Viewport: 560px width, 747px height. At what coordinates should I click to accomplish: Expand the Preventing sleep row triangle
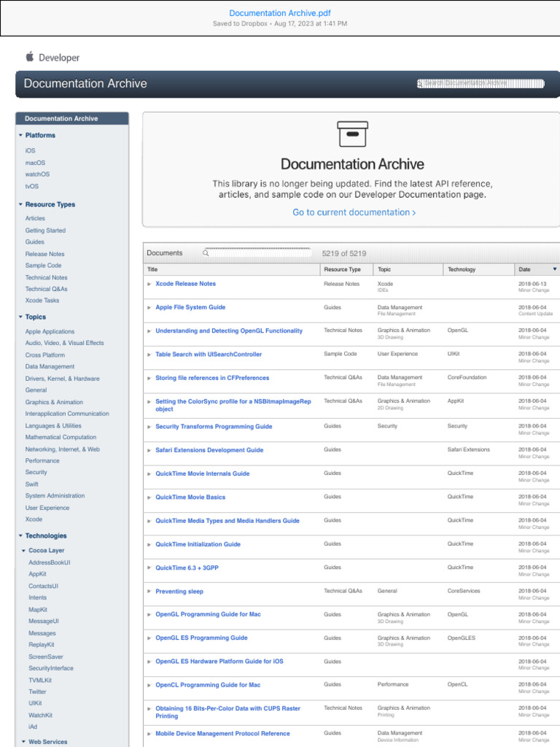pos(149,591)
